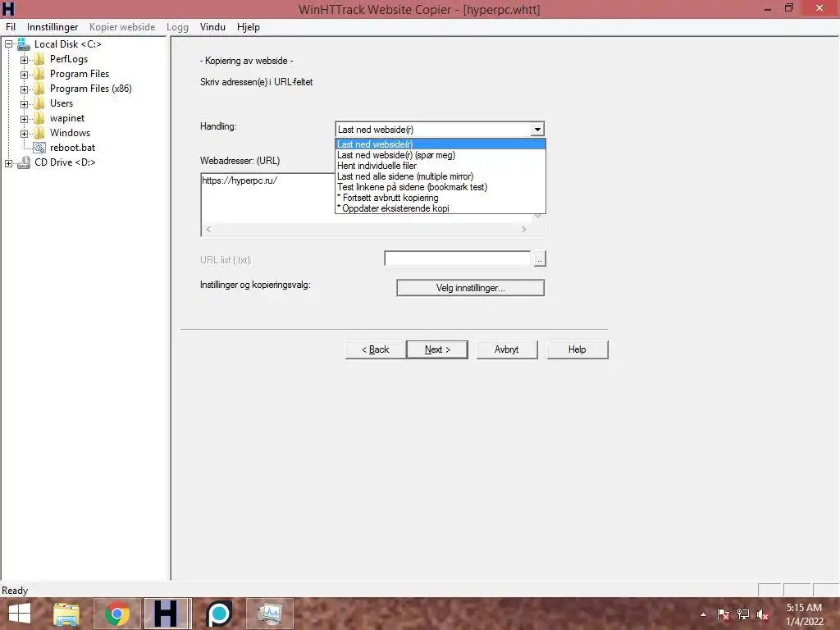The width and height of the screenshot is (840, 630).
Task: Select the Program Files (x86) folder icon
Action: coord(39,89)
